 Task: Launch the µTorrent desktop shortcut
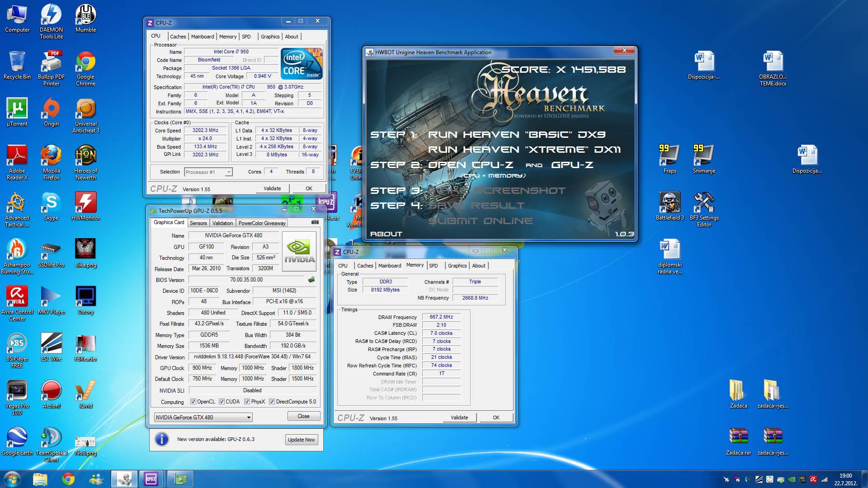(x=17, y=112)
